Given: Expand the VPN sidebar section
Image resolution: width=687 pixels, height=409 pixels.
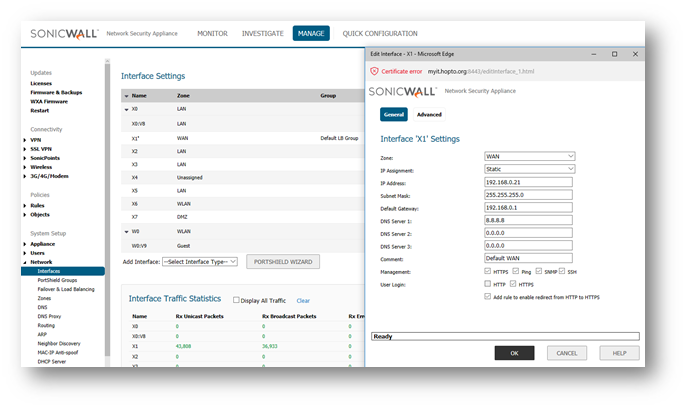Looking at the screenshot, I should click(25, 141).
